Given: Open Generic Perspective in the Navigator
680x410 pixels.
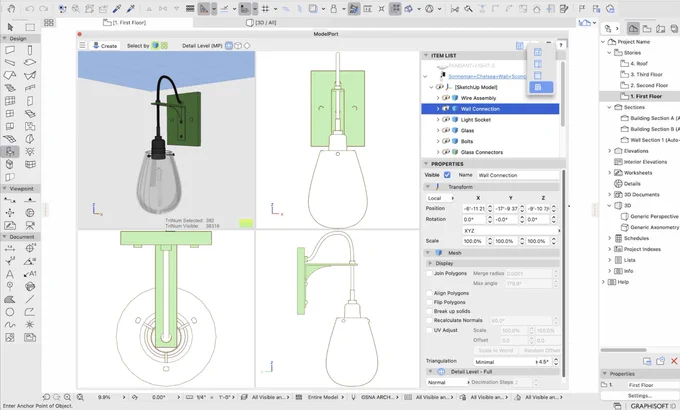Looking at the screenshot, I should click(x=654, y=216).
